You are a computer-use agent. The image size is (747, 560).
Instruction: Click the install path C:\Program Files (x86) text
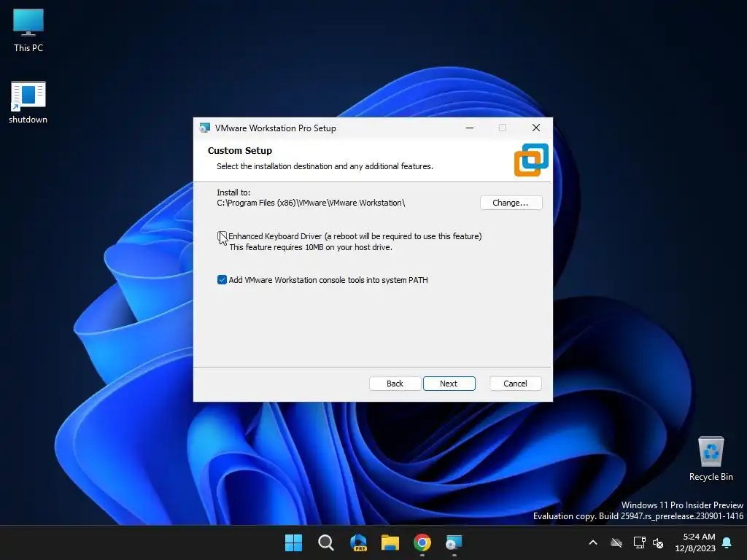point(311,203)
